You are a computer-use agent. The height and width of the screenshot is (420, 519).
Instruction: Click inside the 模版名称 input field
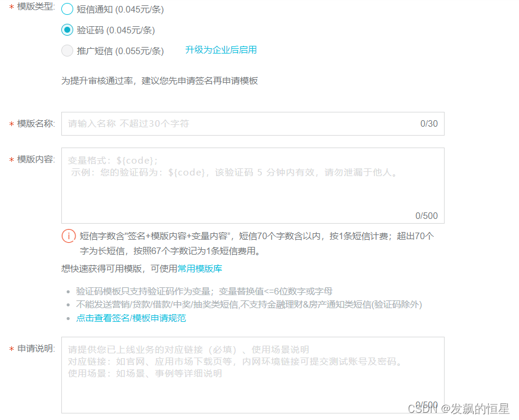click(238, 124)
